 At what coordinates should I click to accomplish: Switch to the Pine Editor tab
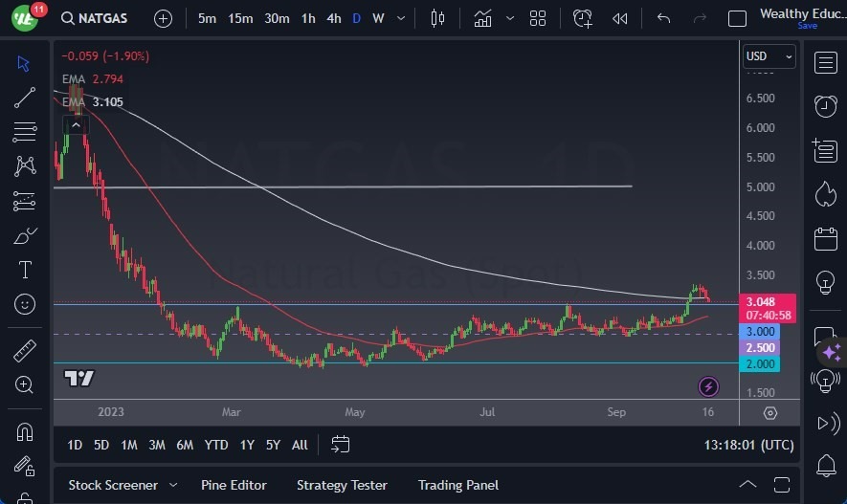[234, 485]
